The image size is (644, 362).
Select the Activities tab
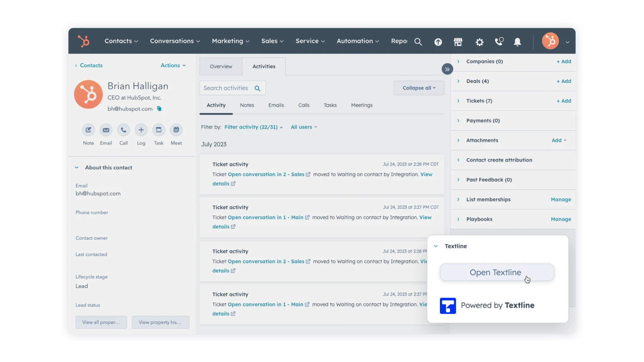[x=264, y=66]
